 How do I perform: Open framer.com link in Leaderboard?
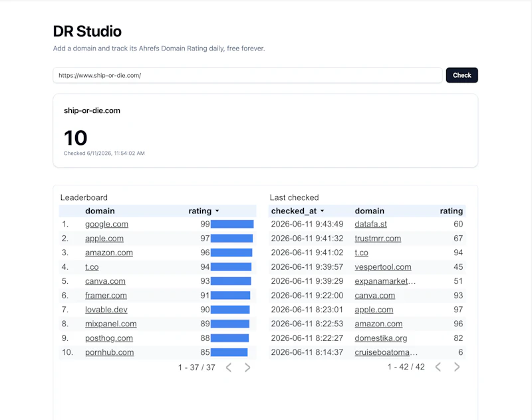pyautogui.click(x=106, y=295)
